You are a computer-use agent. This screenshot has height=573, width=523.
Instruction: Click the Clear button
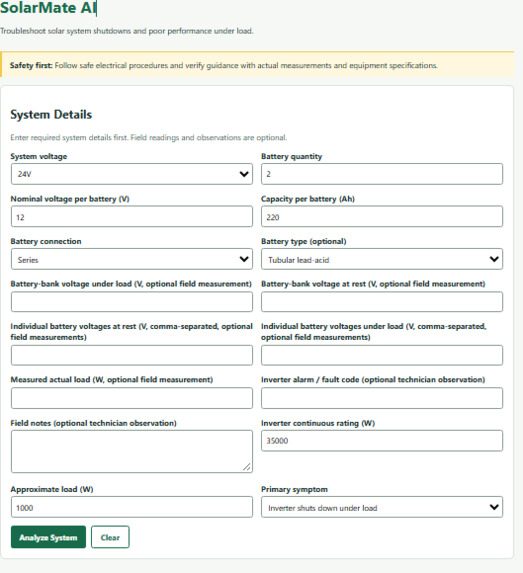[110, 537]
